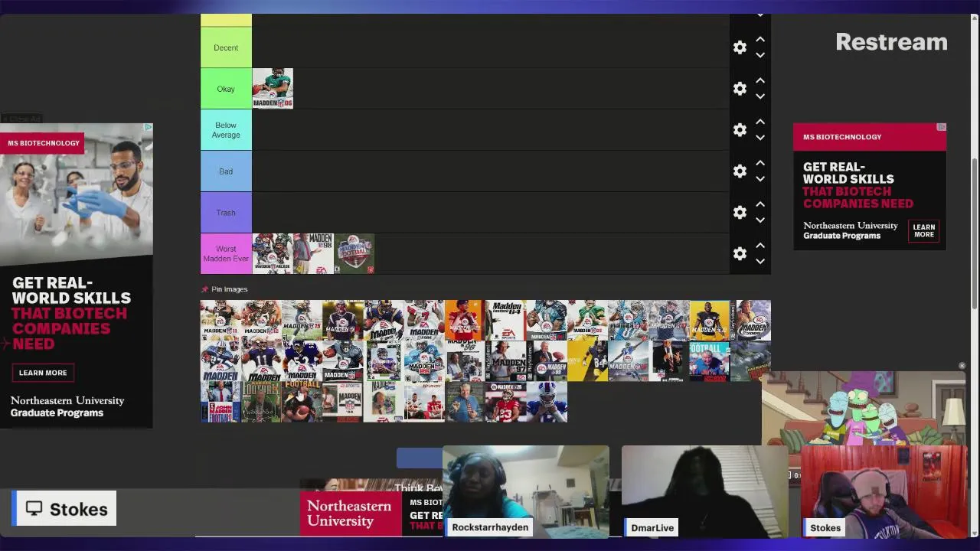
Task: Open settings gear for Bad tier
Action: click(x=740, y=171)
